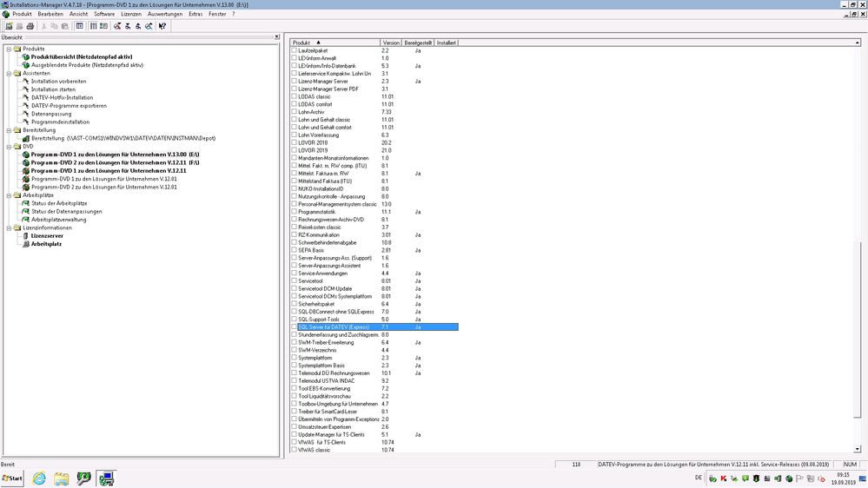The width and height of the screenshot is (868, 488).
Task: Open the Bearbeiten menu
Action: tap(50, 14)
